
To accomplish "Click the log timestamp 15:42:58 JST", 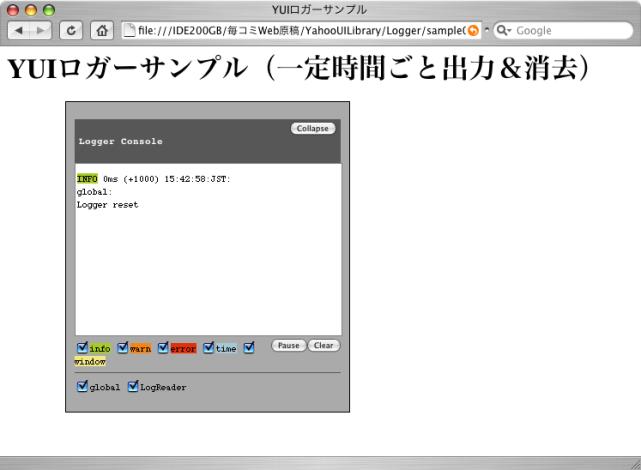I will pyautogui.click(x=197, y=179).
